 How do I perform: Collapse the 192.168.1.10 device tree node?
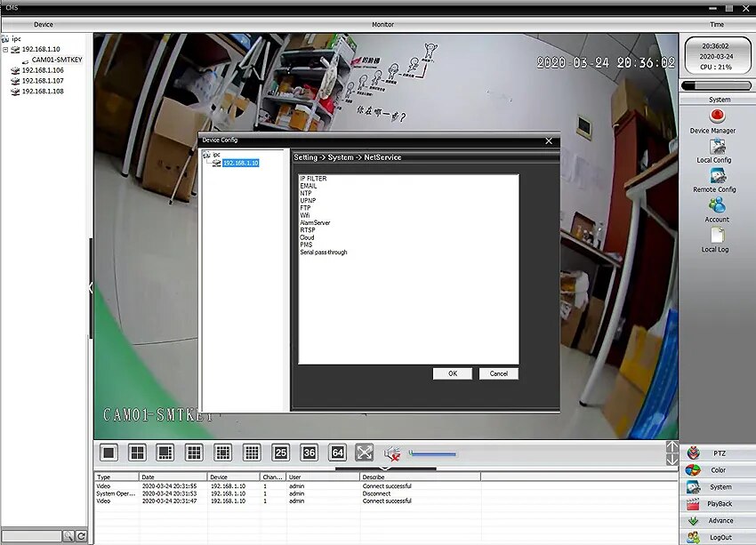(x=5, y=49)
